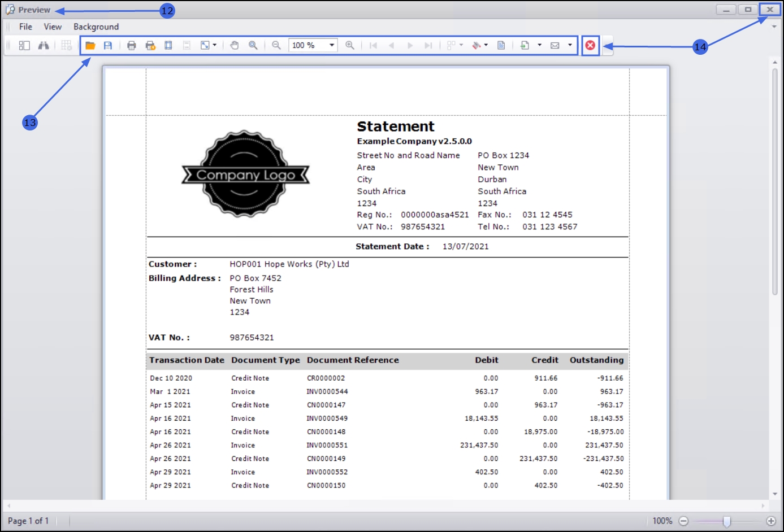This screenshot has height=532, width=784.
Task: Click the 'Example Company v2.5.0.0' text
Action: click(414, 141)
